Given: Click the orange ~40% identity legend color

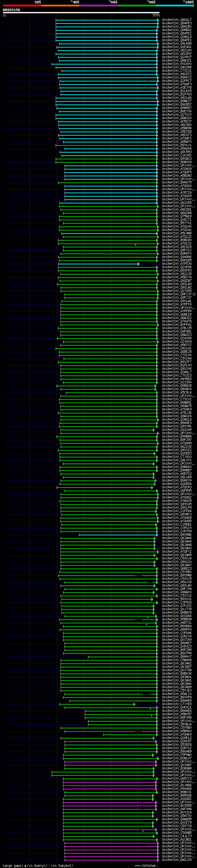Looking at the screenshot, I should coord(60,6).
